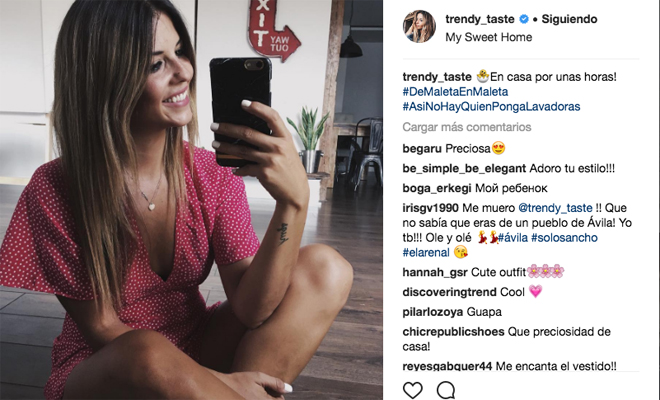Image resolution: width=660 pixels, height=400 pixels.
Task: Open comments via speech bubble icon
Action: tap(446, 390)
